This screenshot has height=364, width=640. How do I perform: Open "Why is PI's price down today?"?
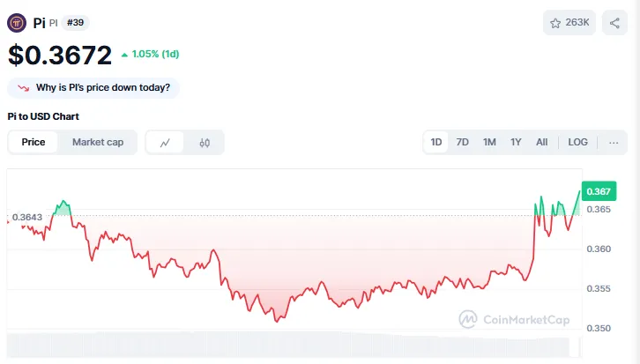pos(103,88)
